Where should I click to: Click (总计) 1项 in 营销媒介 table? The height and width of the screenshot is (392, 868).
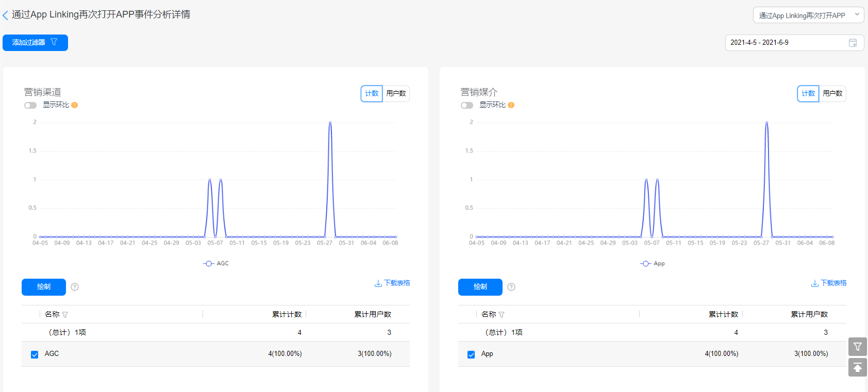[504, 333]
